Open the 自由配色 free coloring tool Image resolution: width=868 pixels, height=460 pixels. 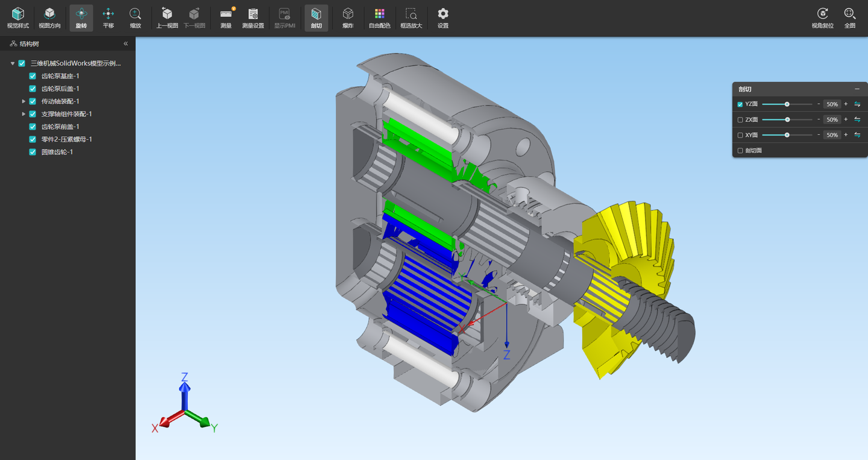(x=380, y=18)
